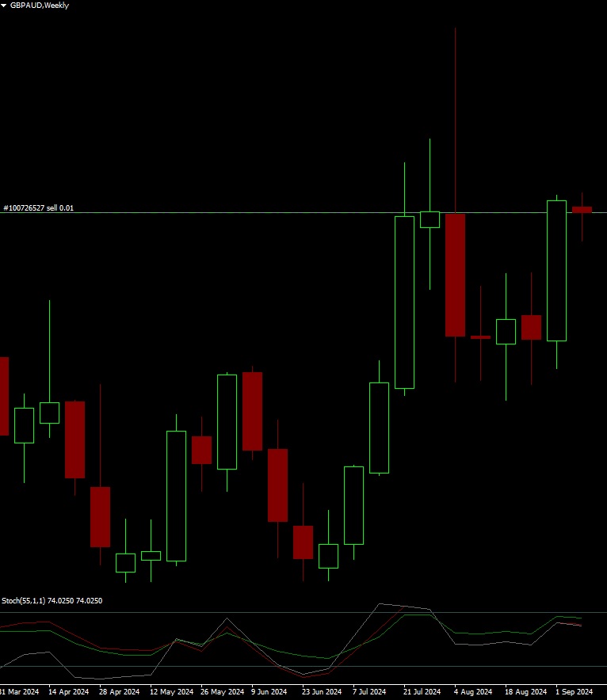Select the tall green candle before latest candle
Image resolution: width=607 pixels, height=700 pixels.
tap(556, 271)
